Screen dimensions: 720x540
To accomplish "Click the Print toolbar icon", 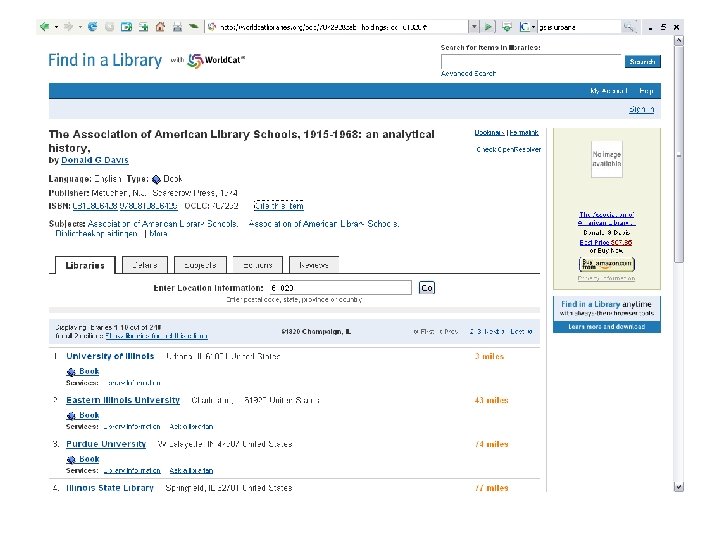I will click(x=177, y=27).
